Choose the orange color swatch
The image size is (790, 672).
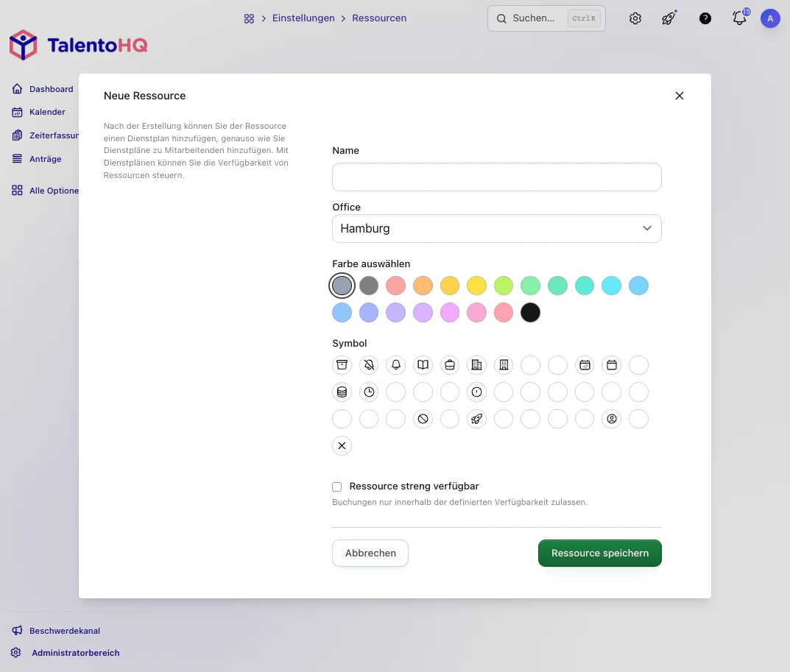[x=423, y=286]
